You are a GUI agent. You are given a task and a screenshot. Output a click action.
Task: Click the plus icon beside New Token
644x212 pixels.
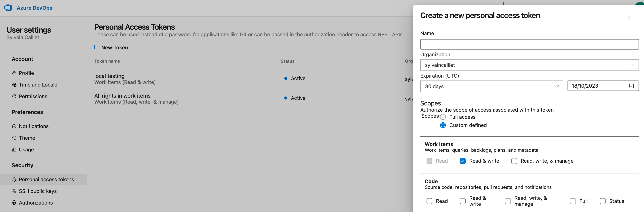[95, 47]
